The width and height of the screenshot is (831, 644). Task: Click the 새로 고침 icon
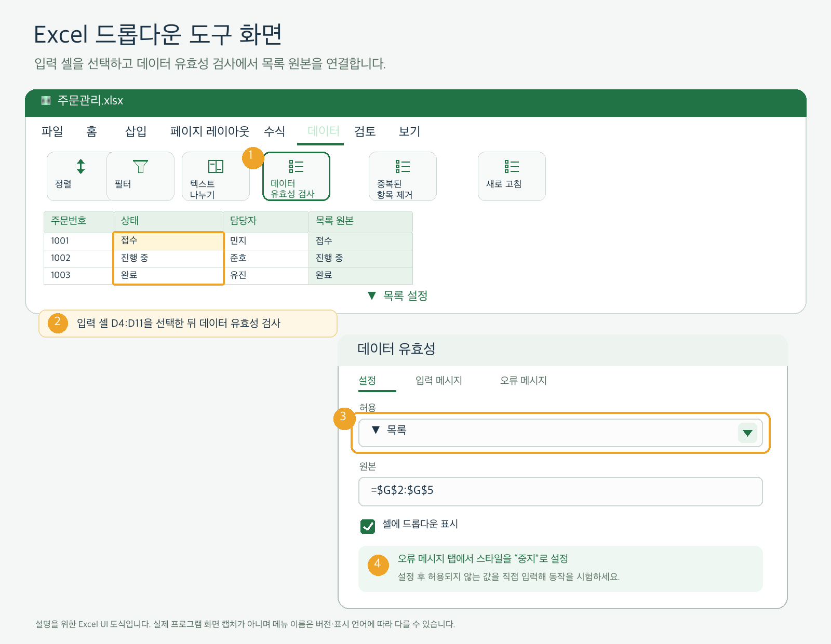coord(512,166)
